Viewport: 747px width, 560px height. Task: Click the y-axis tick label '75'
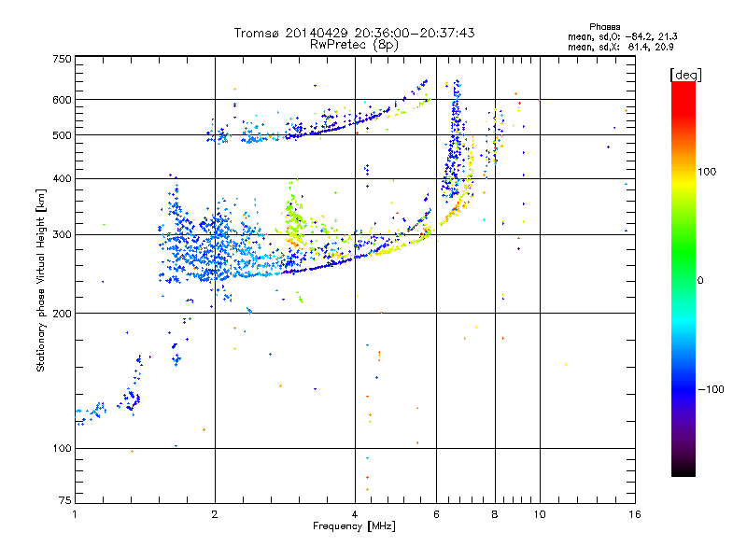coord(65,500)
